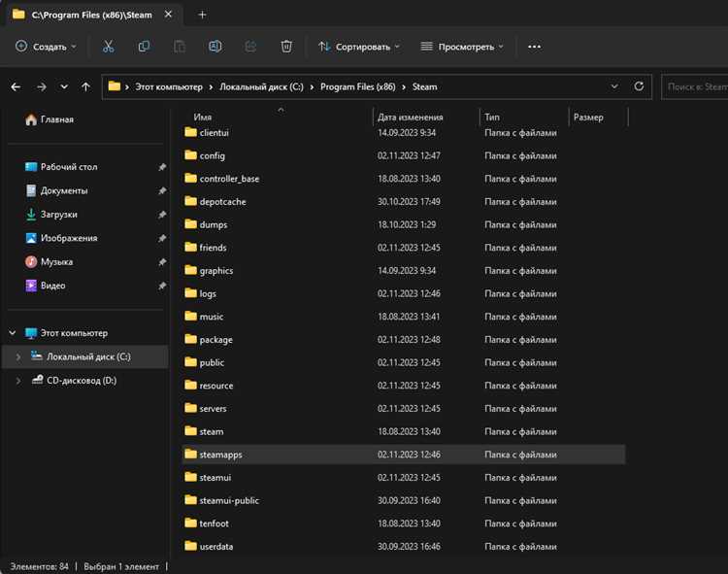The height and width of the screenshot is (574, 728).
Task: Go forward with the right arrow
Action: pos(42,86)
